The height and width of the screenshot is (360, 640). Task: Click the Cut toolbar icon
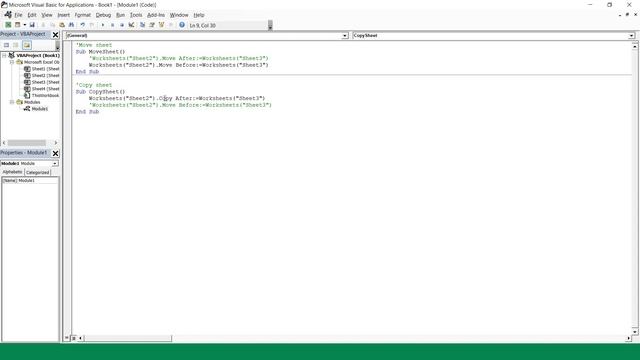click(43, 25)
